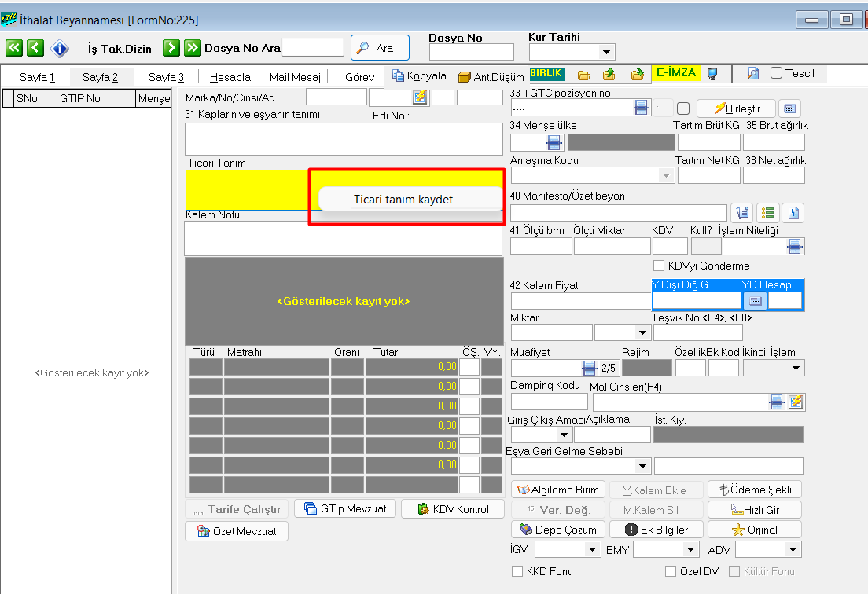Enable the Tescil checkbox
Viewport: 868px width, 594px height.
pyautogui.click(x=777, y=73)
